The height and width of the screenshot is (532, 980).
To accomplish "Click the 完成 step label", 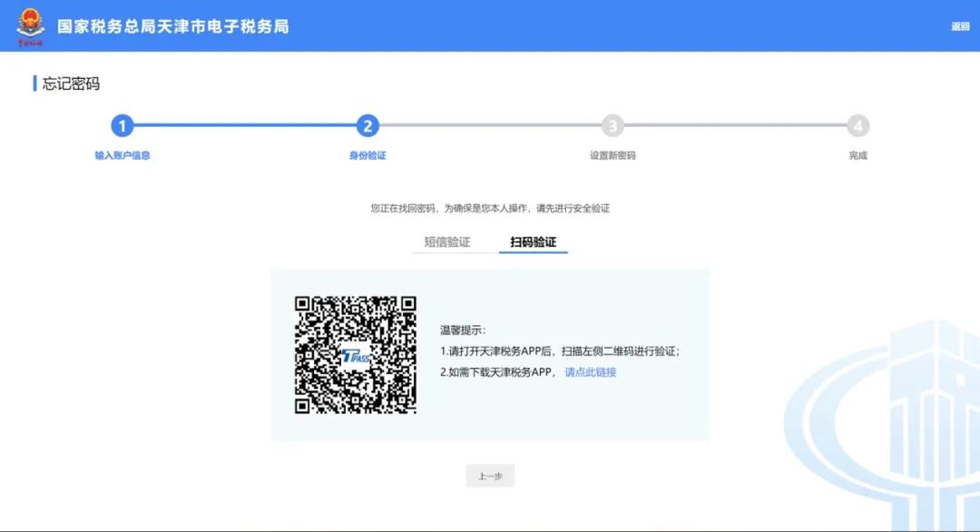I will click(858, 155).
